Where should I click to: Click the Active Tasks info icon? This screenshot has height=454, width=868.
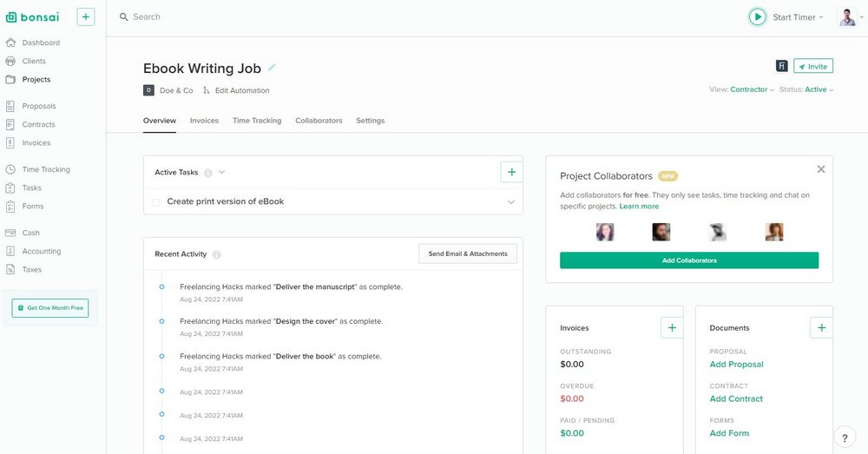pos(208,173)
